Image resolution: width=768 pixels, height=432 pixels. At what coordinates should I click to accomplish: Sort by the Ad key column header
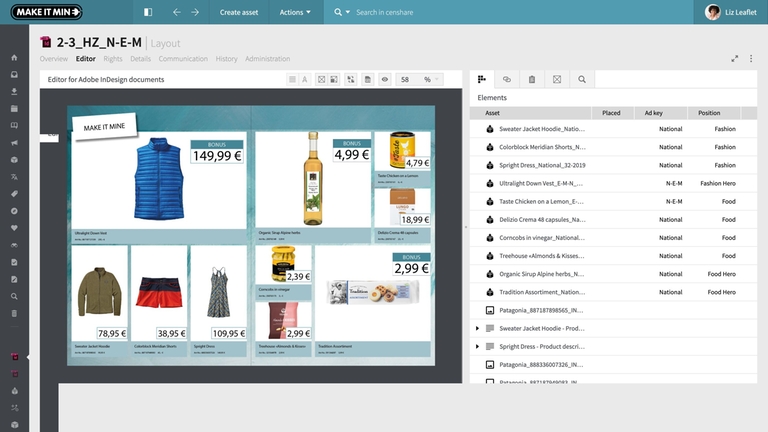[660, 113]
